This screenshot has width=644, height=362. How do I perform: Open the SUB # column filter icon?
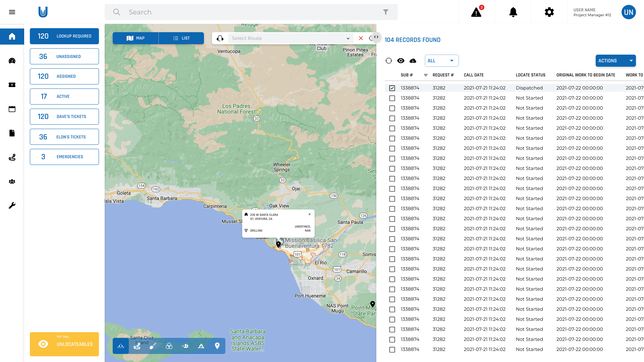click(426, 75)
